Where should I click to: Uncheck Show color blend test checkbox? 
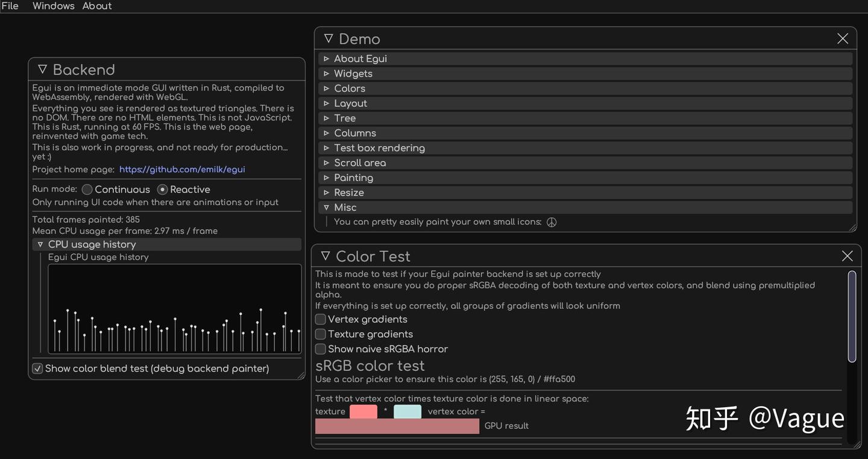pyautogui.click(x=37, y=369)
